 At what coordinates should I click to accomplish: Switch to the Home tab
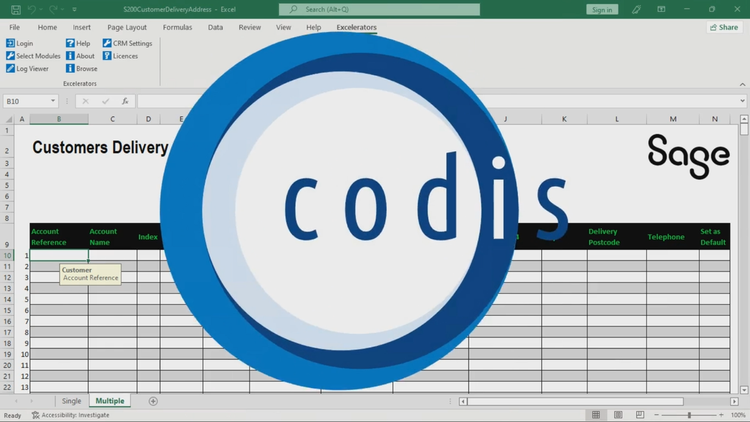point(47,27)
